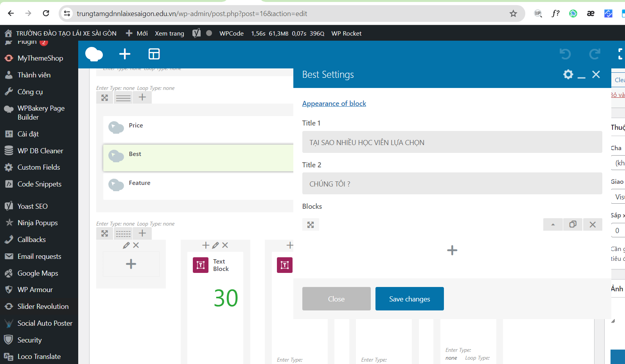Undo the last builder change

tap(565, 54)
